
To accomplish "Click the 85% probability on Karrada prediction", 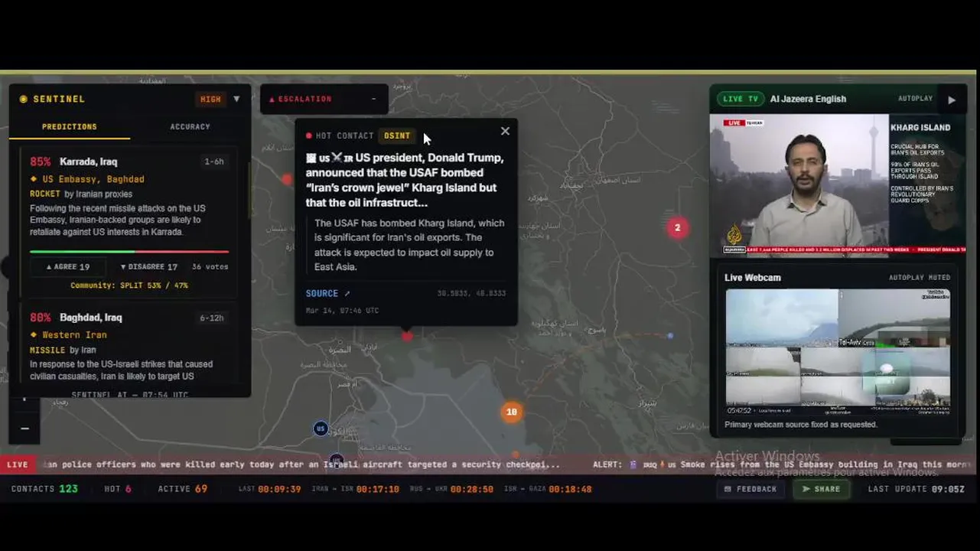I will (41, 161).
